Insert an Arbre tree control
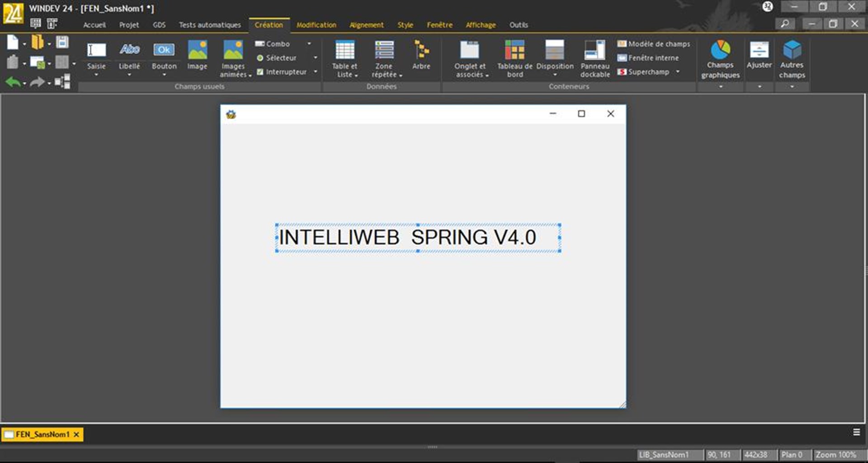Screen dimensions: 868x463 click(x=421, y=55)
